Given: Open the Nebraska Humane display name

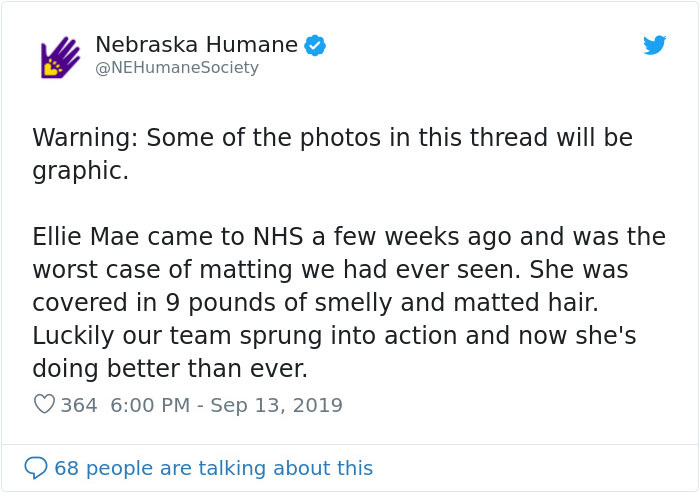Looking at the screenshot, I should pyautogui.click(x=196, y=45).
